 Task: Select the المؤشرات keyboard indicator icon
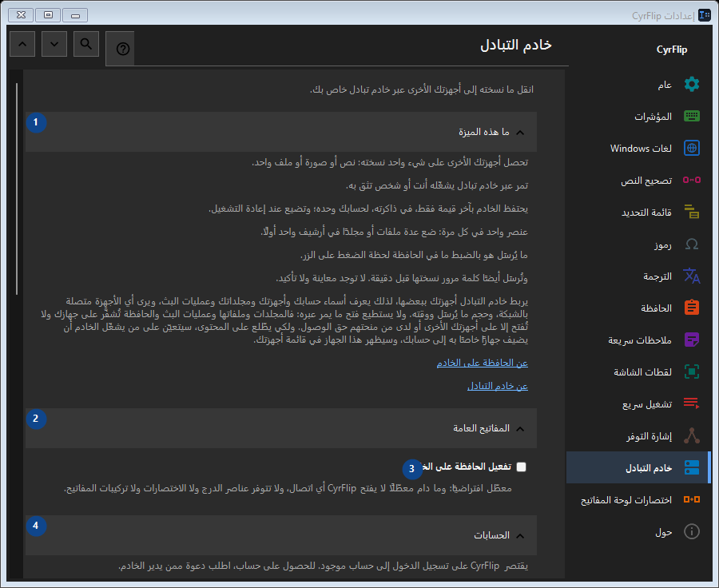click(692, 116)
